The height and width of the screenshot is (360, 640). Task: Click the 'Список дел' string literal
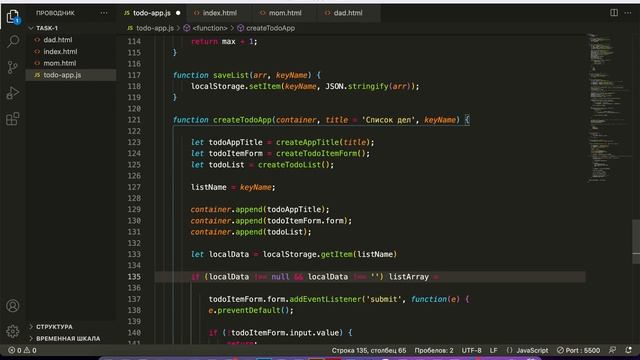pyautogui.click(x=388, y=120)
